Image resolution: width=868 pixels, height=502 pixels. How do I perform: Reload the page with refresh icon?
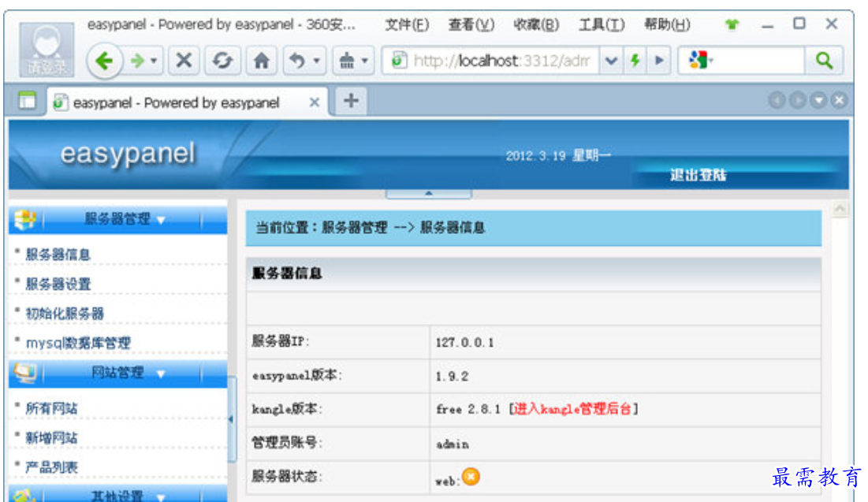[222, 61]
